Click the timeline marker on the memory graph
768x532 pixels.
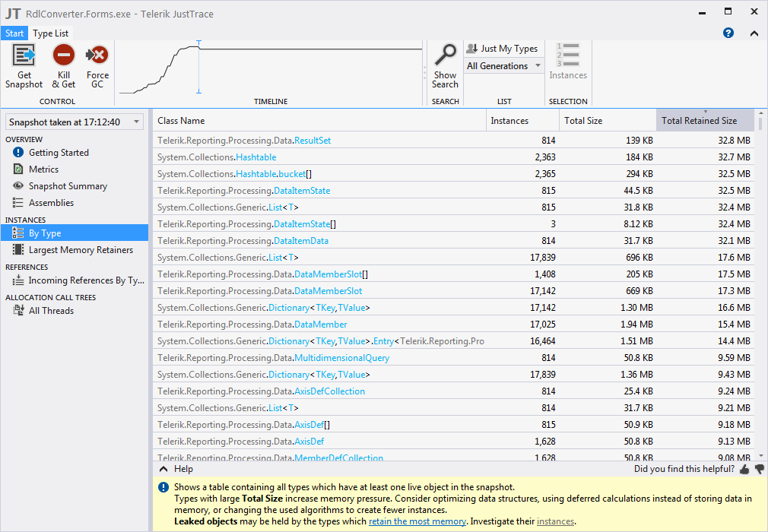pos(198,67)
